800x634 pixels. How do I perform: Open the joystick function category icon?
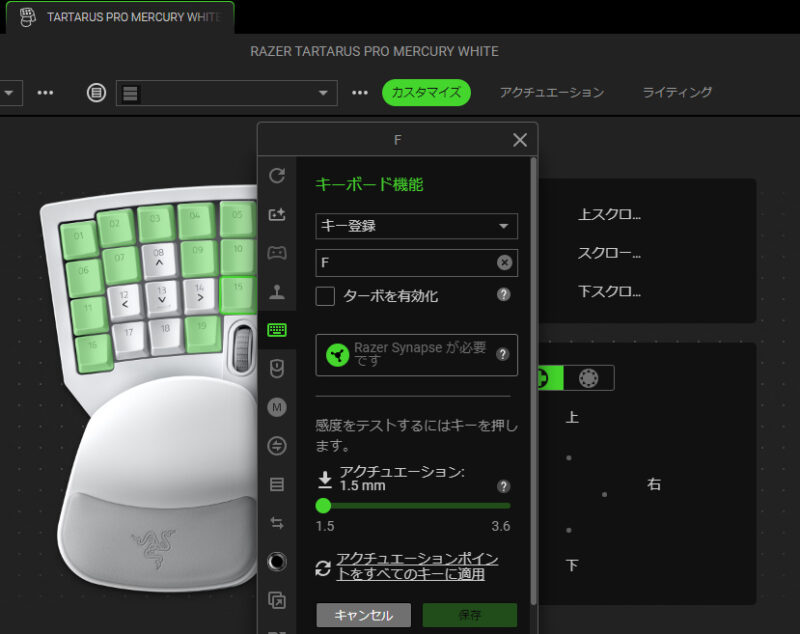(277, 292)
